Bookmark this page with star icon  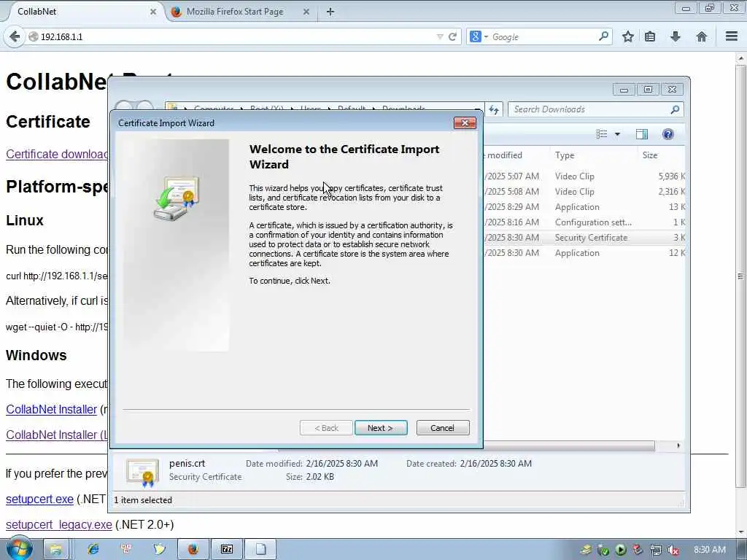point(628,36)
